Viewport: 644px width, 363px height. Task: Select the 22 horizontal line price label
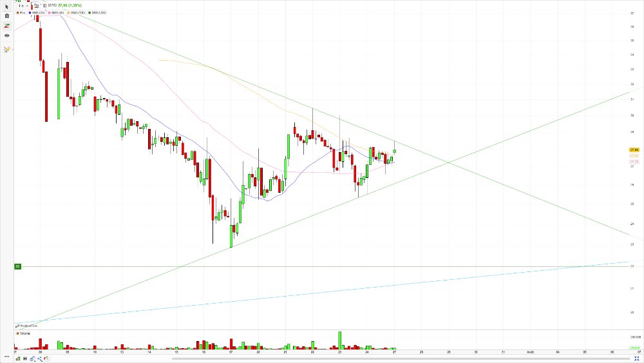point(17,266)
